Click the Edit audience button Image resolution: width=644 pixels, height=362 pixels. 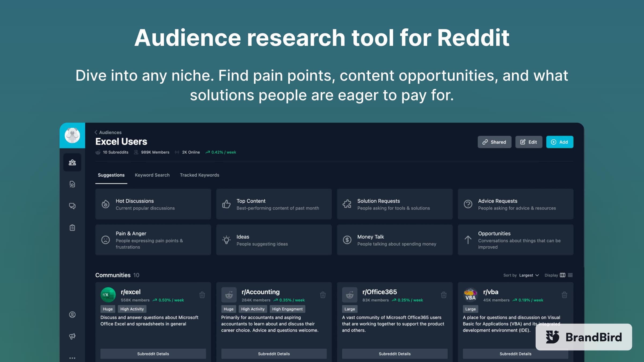point(529,142)
